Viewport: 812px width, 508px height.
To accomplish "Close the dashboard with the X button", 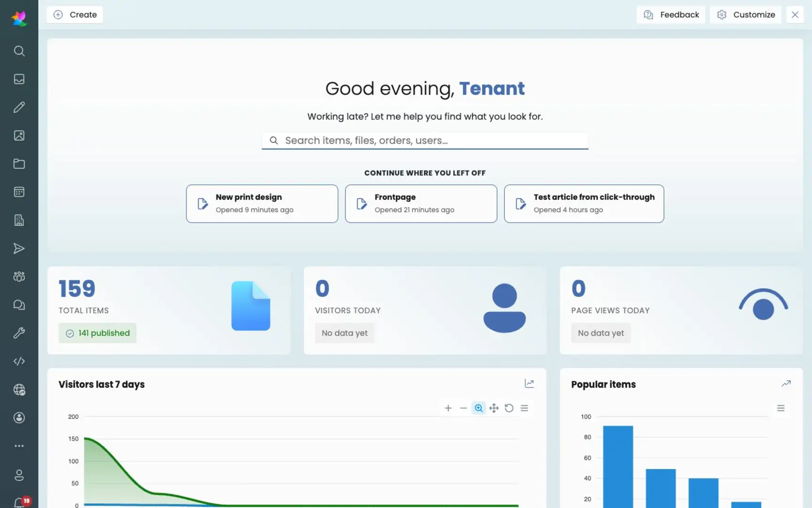I will [x=795, y=15].
